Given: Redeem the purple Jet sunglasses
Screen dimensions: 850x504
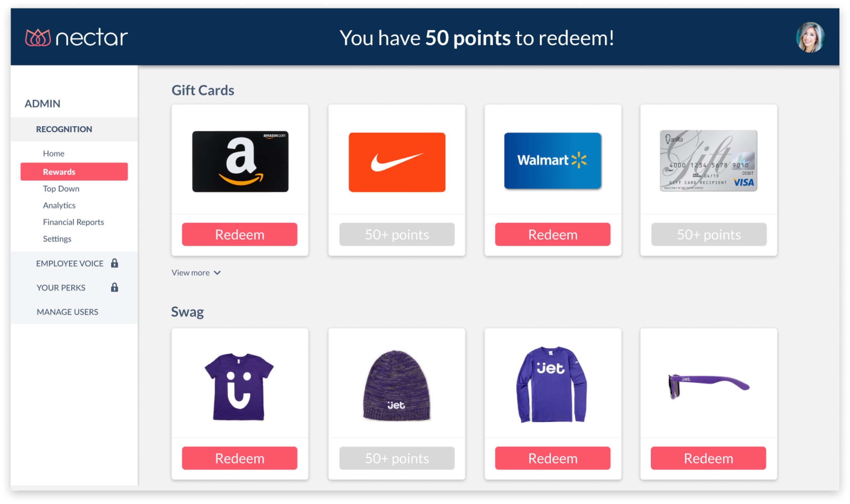Looking at the screenshot, I should [708, 458].
